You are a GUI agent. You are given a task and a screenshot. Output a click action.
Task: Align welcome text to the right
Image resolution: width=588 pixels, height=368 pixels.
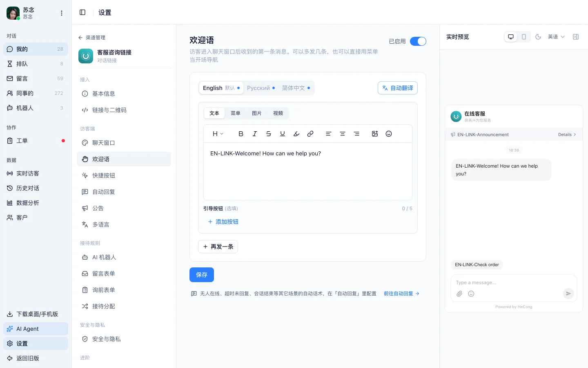356,134
